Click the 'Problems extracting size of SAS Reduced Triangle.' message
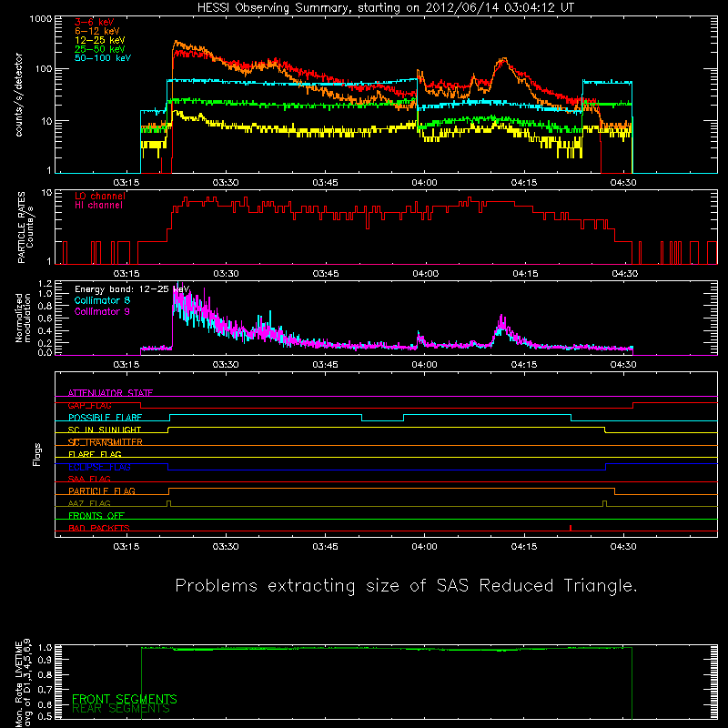 pyautogui.click(x=406, y=586)
